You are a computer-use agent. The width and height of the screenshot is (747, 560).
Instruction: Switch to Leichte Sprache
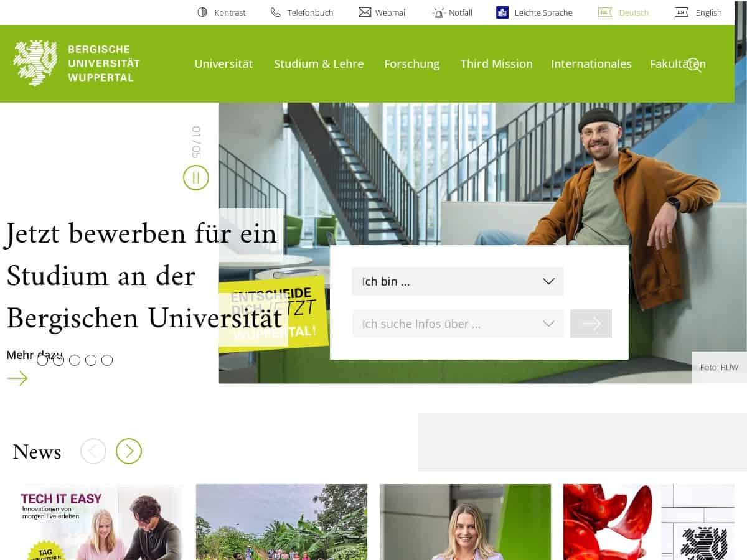point(543,12)
